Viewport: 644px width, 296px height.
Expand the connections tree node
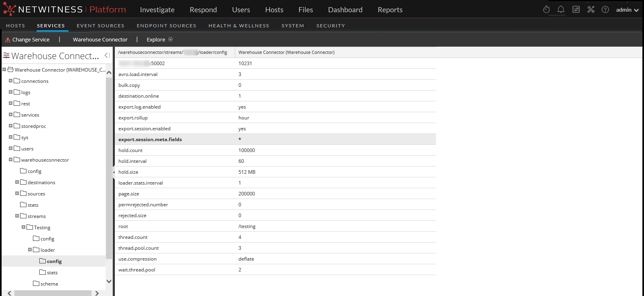click(10, 81)
